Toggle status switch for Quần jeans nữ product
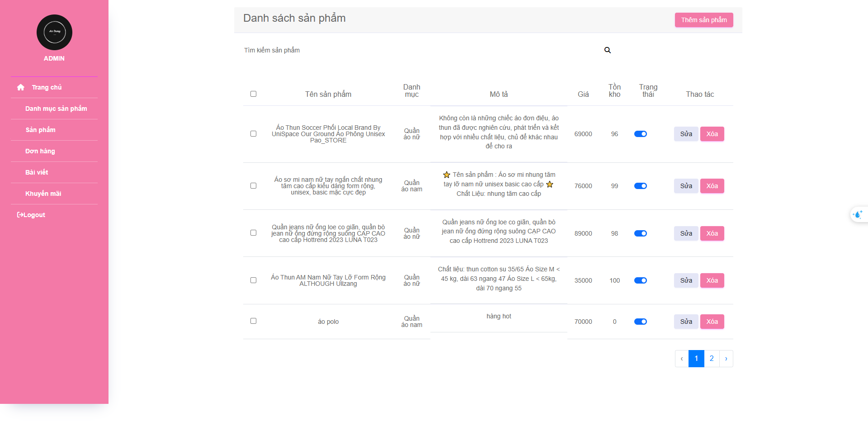Screen dimensions: 868x431 click(x=641, y=233)
